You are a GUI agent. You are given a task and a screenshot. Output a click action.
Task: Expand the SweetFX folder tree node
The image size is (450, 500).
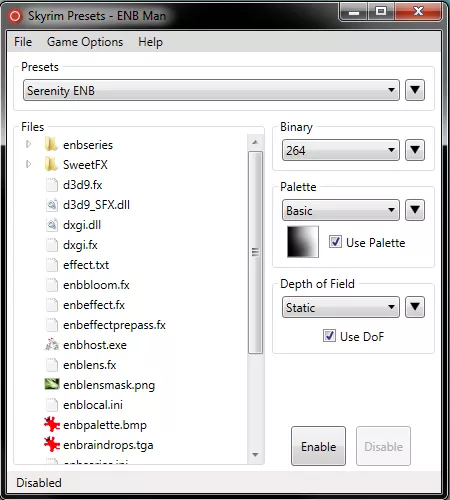pos(29,164)
